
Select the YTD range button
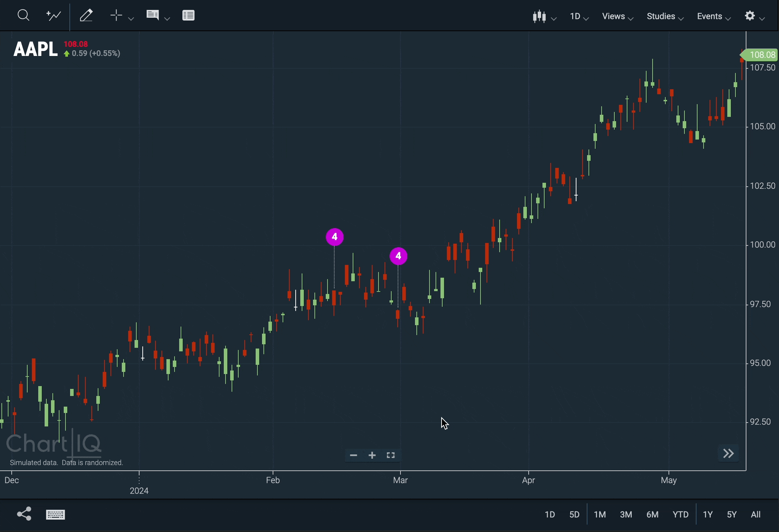[681, 514]
